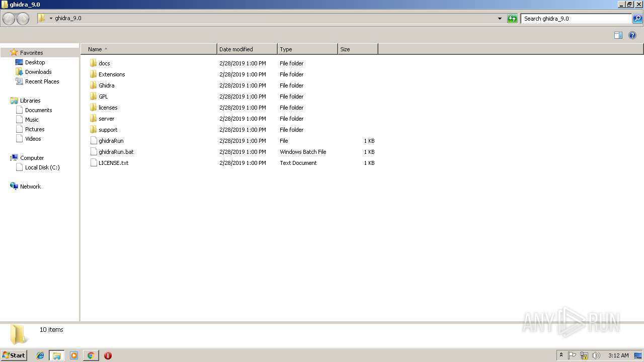Viewport: 644px width, 362px height.
Task: Launch Chrome from the taskbar
Action: 91,355
